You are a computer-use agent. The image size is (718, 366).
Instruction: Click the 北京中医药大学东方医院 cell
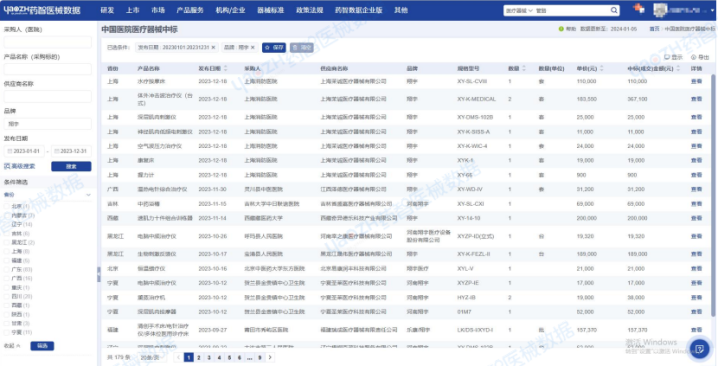point(274,268)
